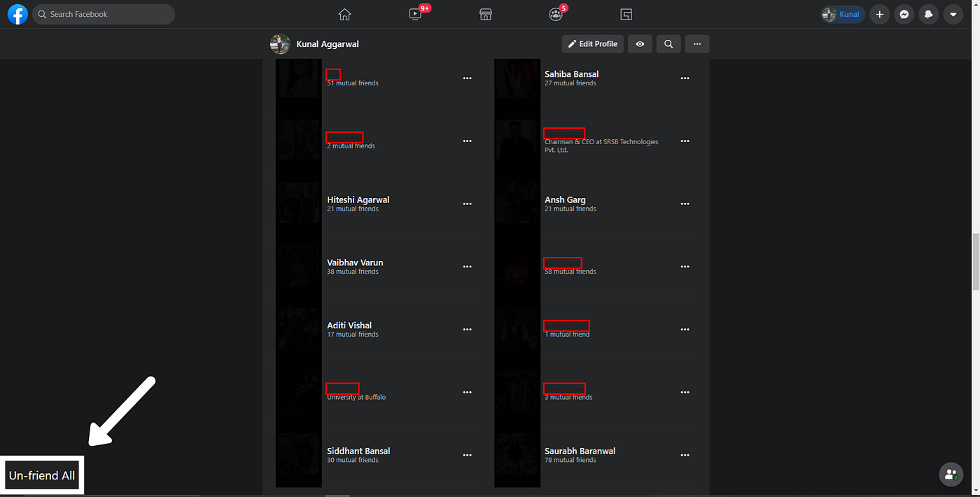Screen dimensions: 980x497
Task: Open Ansh Garg's profile
Action: [565, 199]
